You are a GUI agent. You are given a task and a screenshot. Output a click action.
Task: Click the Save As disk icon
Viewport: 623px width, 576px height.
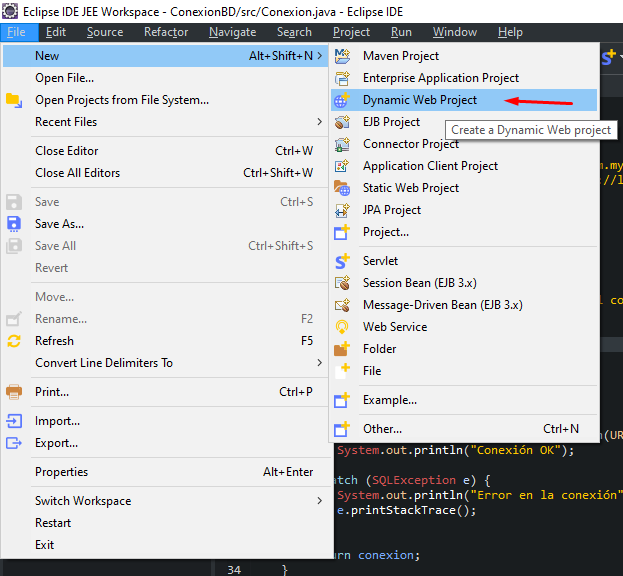(14, 224)
